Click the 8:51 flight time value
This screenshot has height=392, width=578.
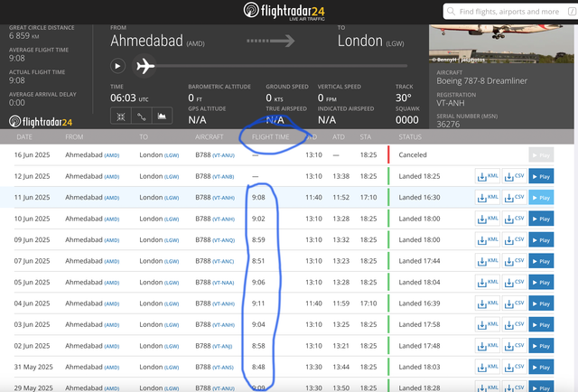pyautogui.click(x=258, y=261)
